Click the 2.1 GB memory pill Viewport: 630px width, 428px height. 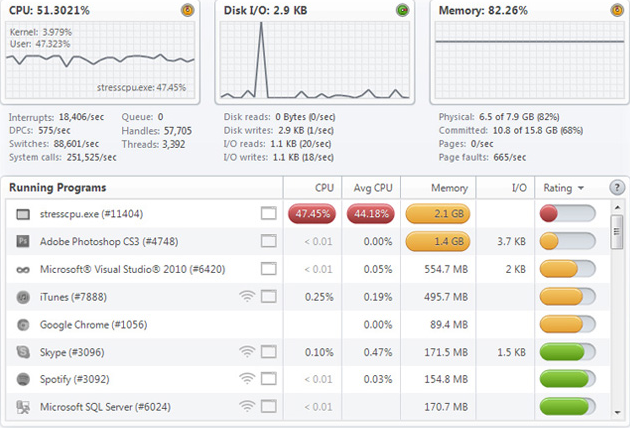[x=438, y=213]
